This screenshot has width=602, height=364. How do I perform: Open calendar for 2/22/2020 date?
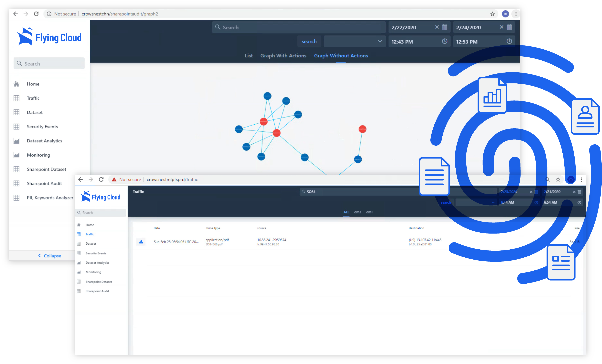(445, 27)
